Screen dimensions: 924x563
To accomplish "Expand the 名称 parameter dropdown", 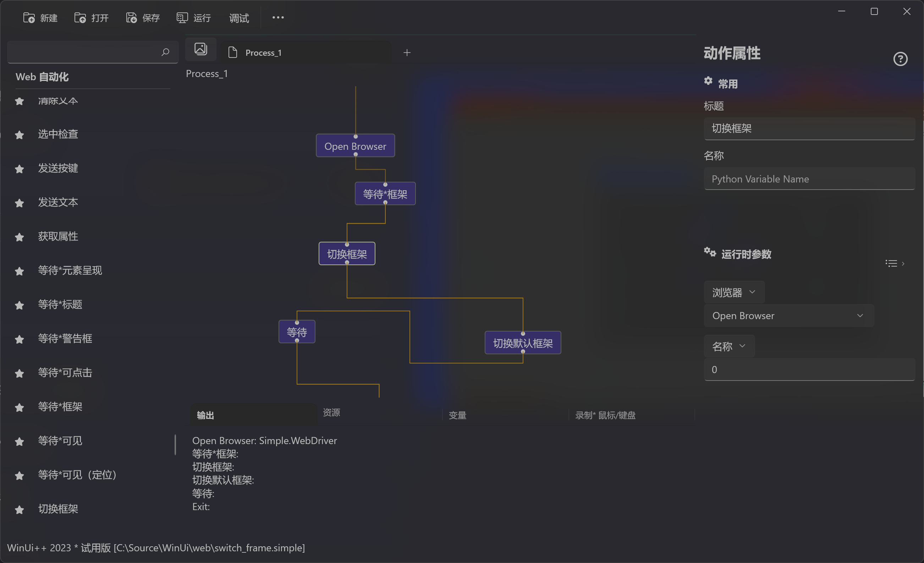I will [x=728, y=346].
